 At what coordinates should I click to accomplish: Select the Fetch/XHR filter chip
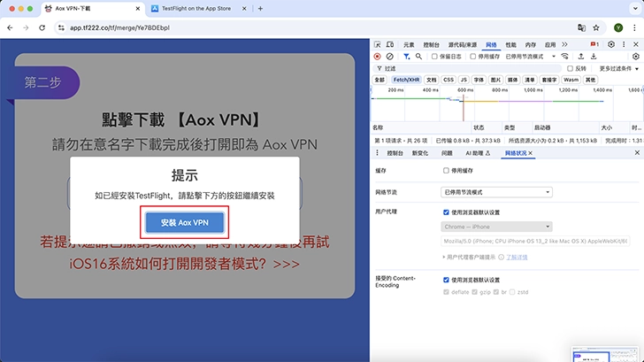(407, 80)
